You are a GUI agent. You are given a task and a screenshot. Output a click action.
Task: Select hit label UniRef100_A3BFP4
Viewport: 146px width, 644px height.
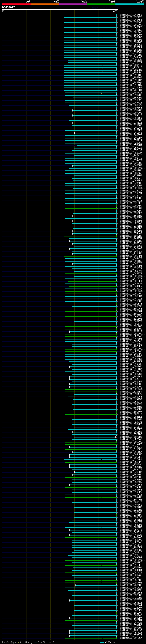pyautogui.click(x=131, y=47)
